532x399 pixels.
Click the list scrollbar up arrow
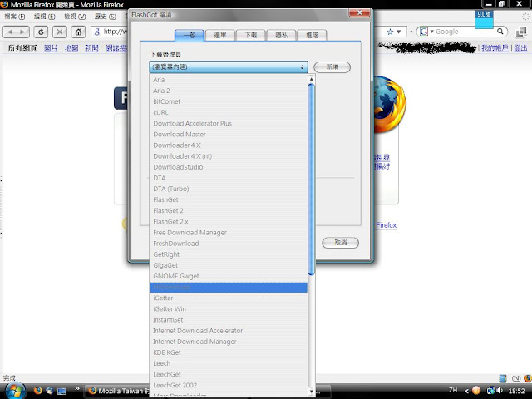point(311,80)
